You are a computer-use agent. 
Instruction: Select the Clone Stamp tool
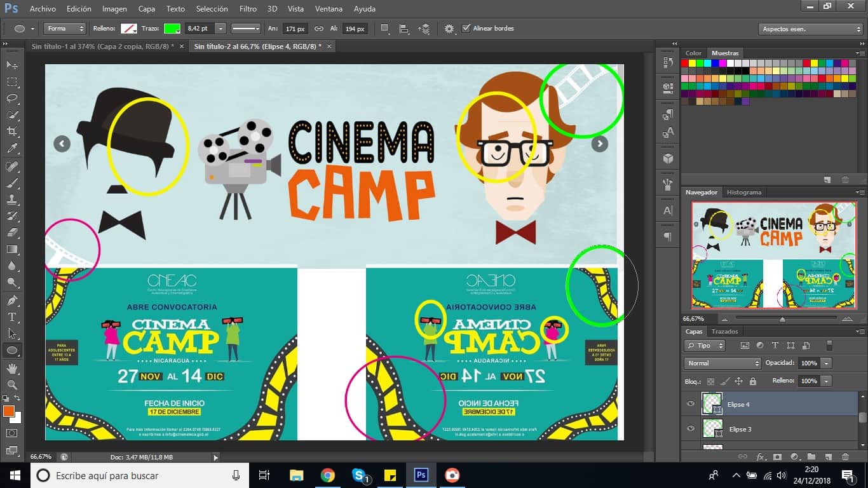click(x=12, y=200)
